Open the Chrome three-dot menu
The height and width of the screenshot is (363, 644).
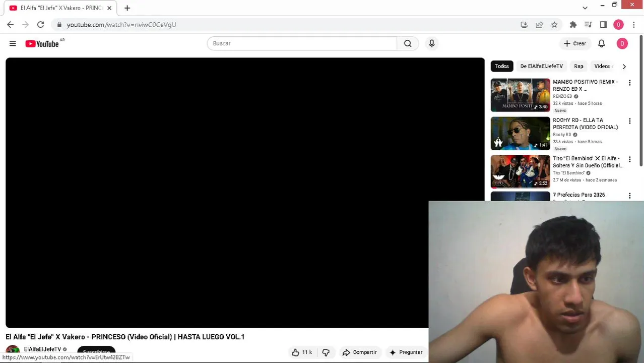[634, 24]
